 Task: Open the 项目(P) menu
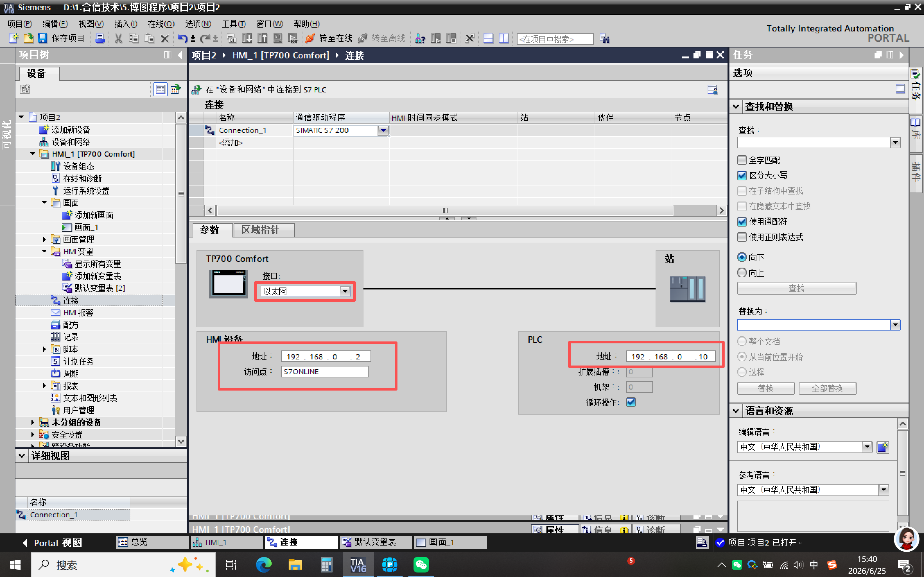20,24
